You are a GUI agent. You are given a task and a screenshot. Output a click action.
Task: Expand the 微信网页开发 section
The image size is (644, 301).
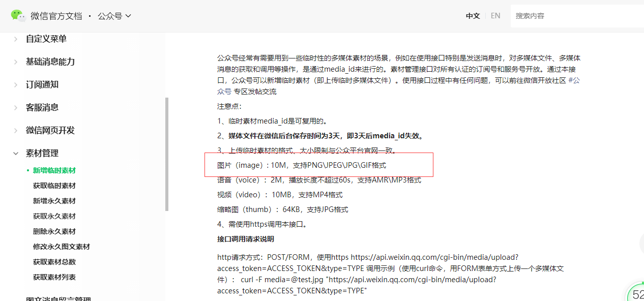pyautogui.click(x=50, y=131)
